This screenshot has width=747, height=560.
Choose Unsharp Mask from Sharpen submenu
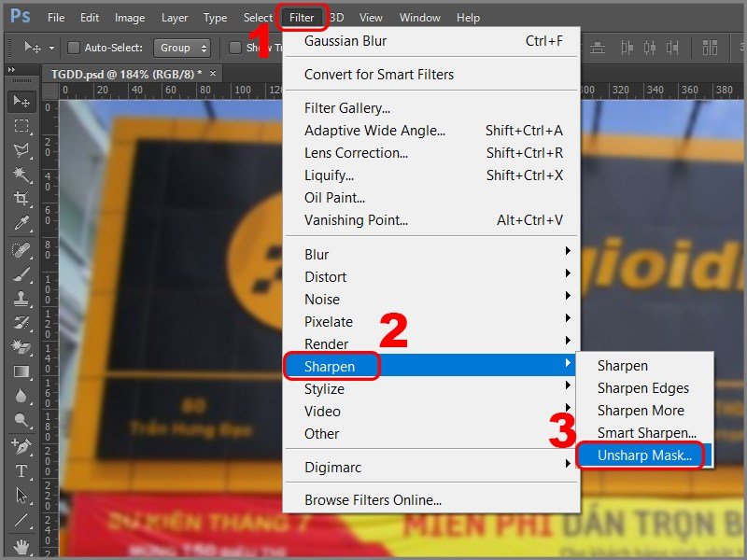pyautogui.click(x=644, y=455)
